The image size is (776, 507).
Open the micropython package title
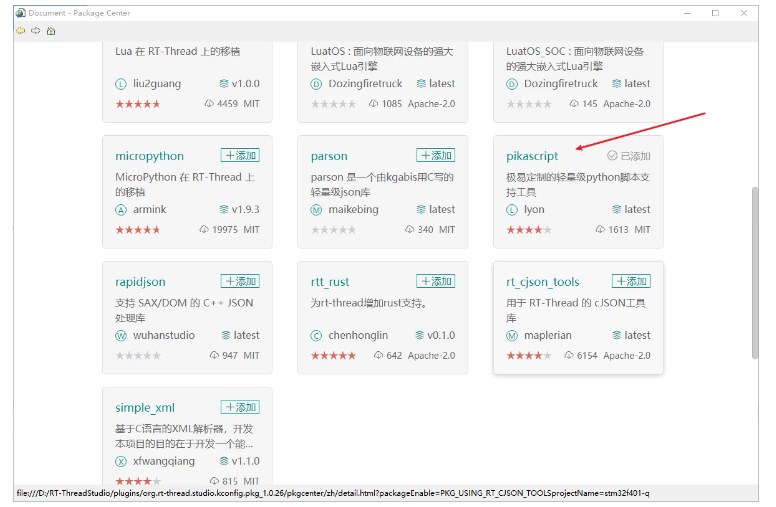pos(149,156)
